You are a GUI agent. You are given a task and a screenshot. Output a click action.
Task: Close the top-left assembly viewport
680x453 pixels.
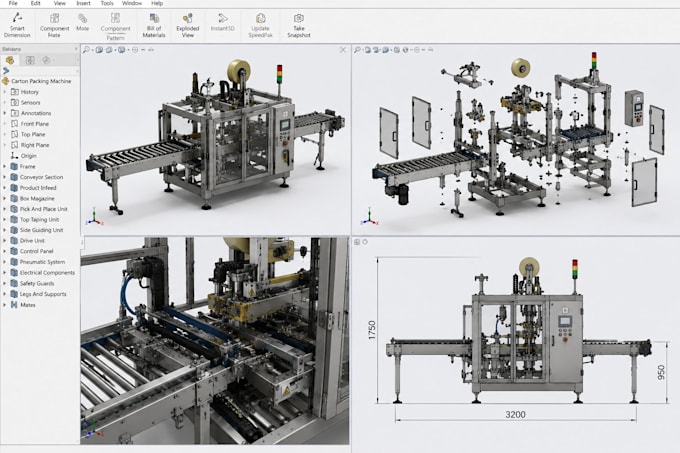coord(343,50)
